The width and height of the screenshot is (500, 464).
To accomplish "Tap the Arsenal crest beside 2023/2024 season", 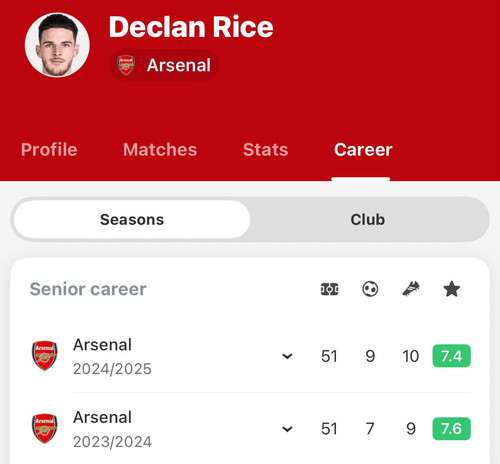I will (44, 429).
